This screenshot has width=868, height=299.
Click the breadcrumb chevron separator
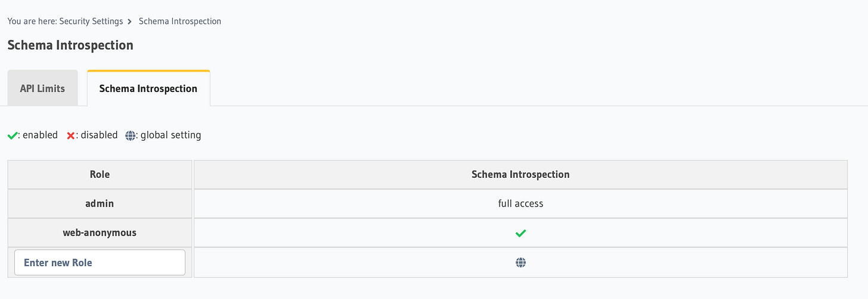pyautogui.click(x=130, y=21)
